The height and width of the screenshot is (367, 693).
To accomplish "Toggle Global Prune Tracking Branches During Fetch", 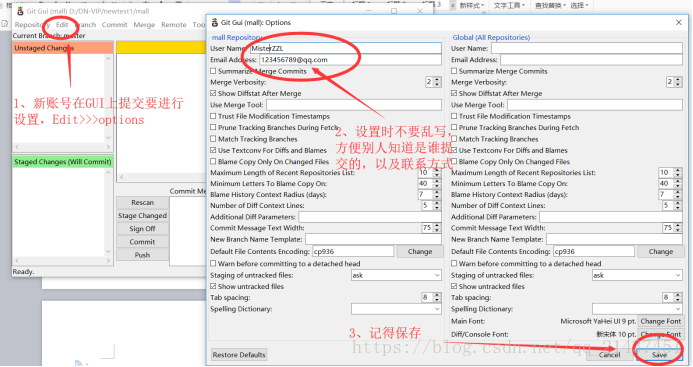I will click(454, 128).
